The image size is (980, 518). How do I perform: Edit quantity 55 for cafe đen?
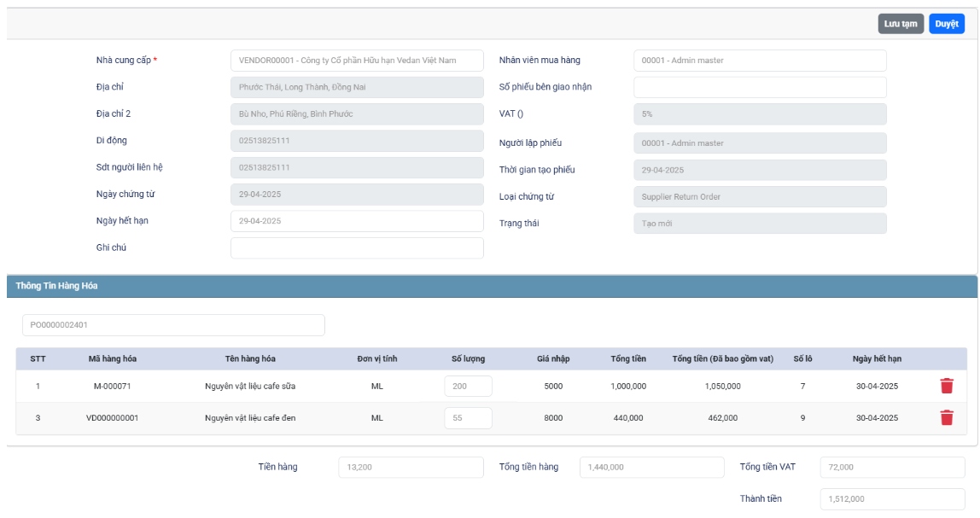[468, 418]
